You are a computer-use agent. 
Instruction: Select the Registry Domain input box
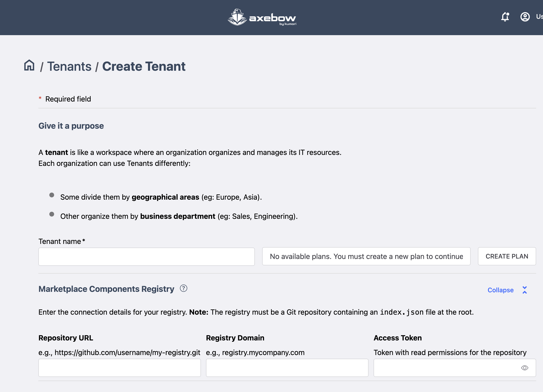[287, 368]
